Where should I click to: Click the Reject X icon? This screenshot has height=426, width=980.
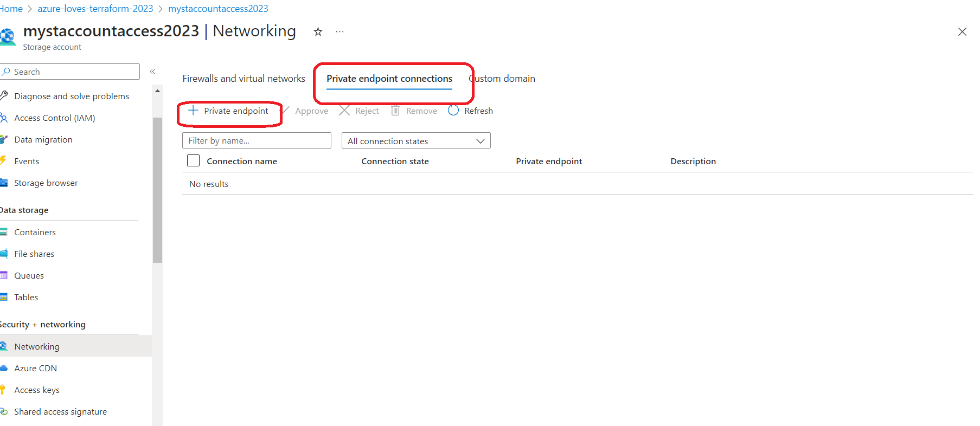pos(344,111)
